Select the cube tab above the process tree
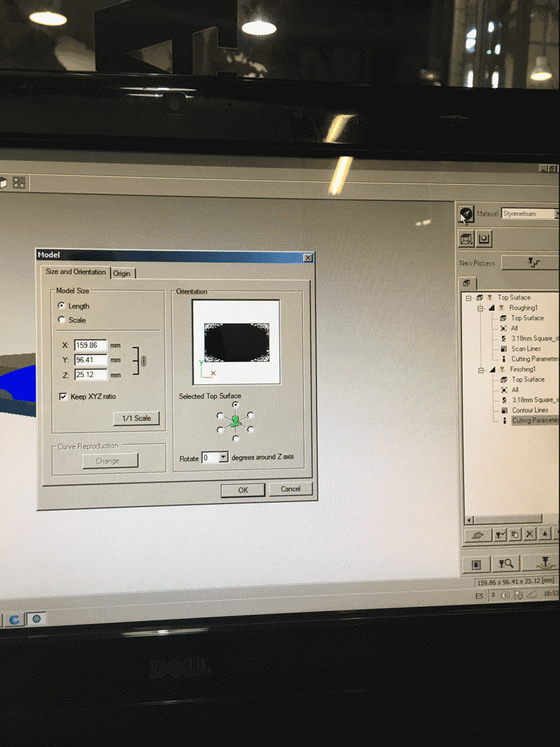 [x=467, y=283]
